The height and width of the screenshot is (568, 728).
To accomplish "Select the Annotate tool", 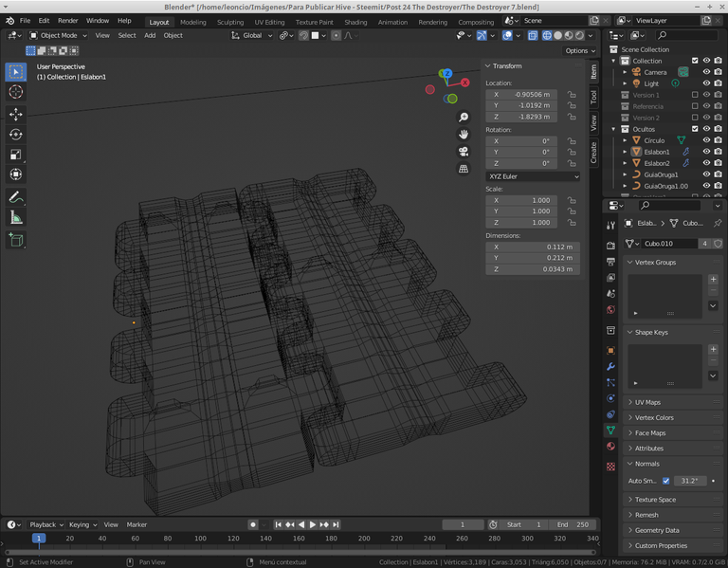I will (x=16, y=197).
